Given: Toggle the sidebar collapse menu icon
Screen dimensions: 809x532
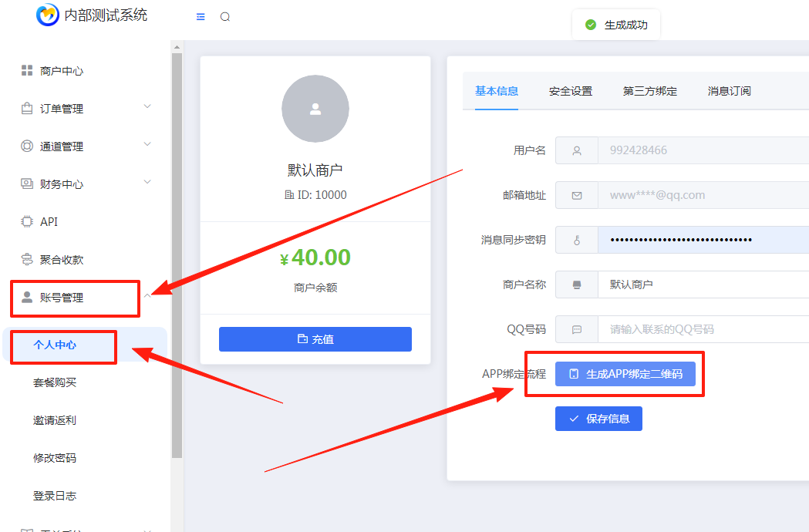Looking at the screenshot, I should pos(201,17).
